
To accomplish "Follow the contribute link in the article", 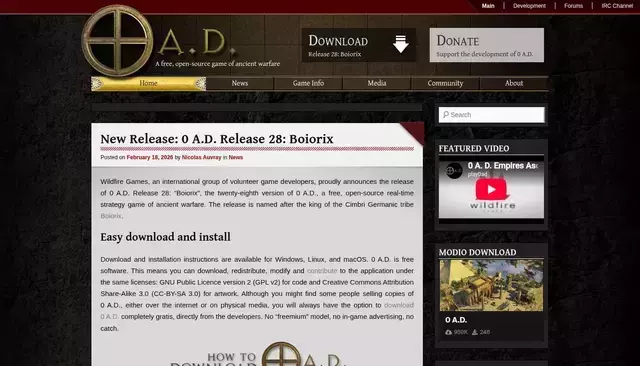I will (x=322, y=271).
